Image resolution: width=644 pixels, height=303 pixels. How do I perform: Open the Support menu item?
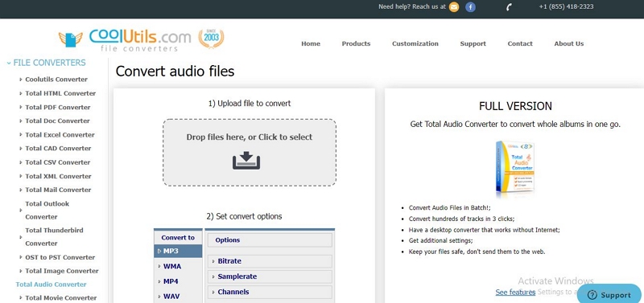click(473, 43)
